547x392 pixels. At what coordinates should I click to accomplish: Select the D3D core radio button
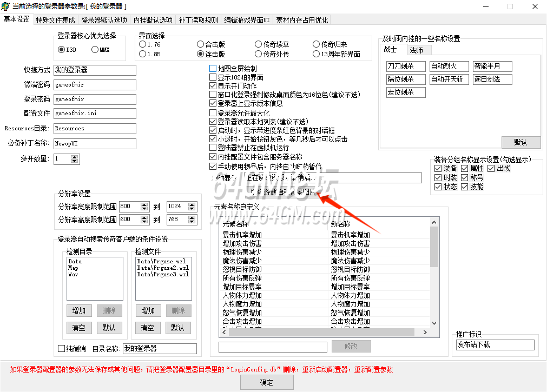(x=67, y=50)
